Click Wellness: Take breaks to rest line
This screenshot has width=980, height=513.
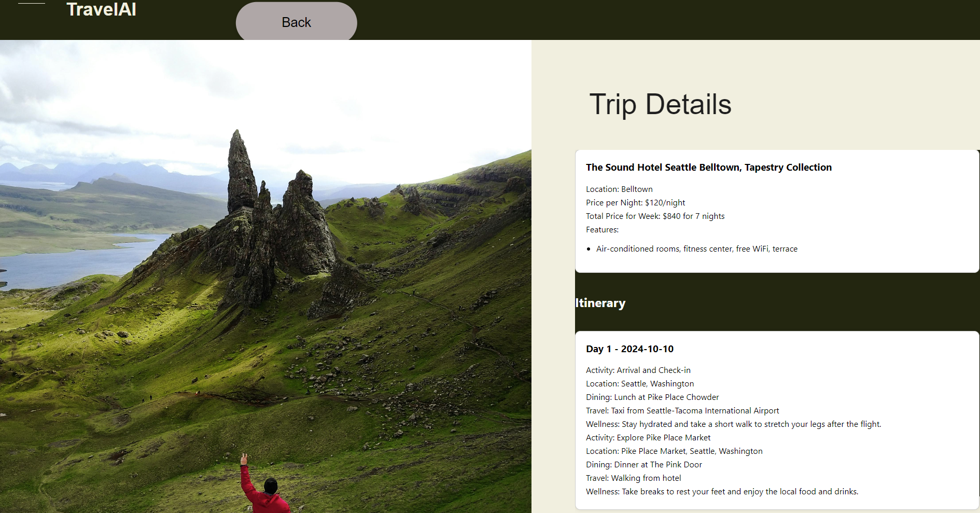point(722,491)
